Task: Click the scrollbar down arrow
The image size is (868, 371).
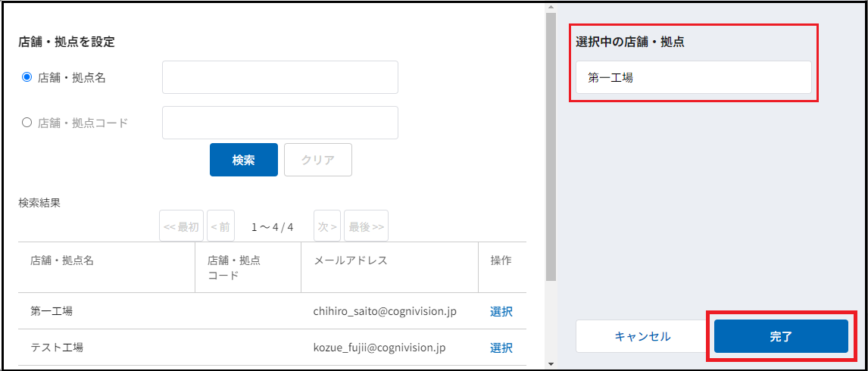Action: click(551, 364)
